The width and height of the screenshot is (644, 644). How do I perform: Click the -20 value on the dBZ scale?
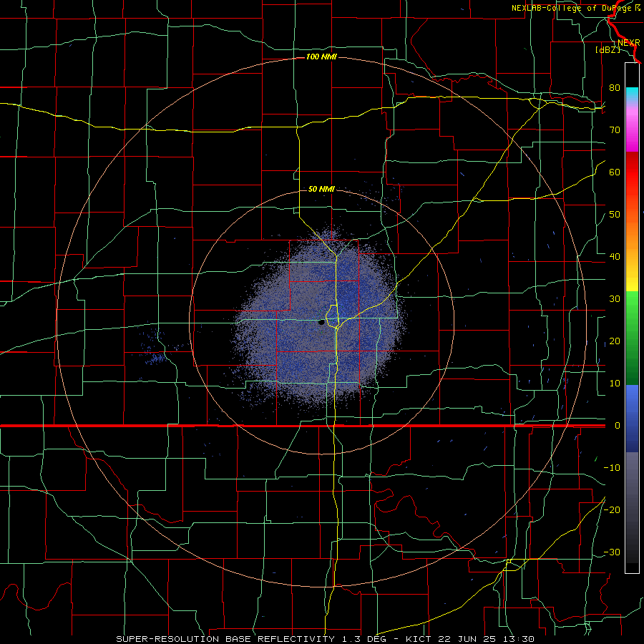(612, 509)
